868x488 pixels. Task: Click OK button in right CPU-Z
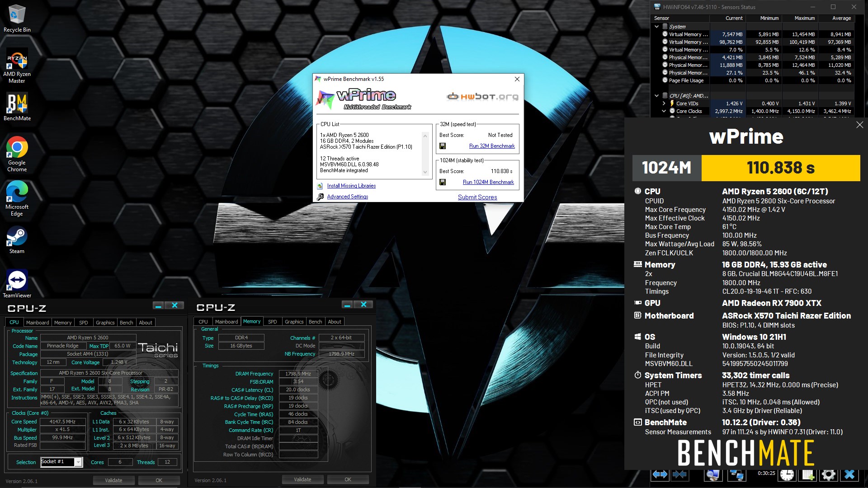pyautogui.click(x=348, y=479)
